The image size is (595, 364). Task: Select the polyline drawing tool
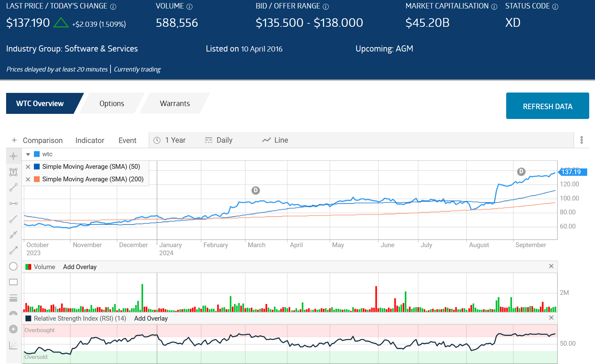[13, 235]
